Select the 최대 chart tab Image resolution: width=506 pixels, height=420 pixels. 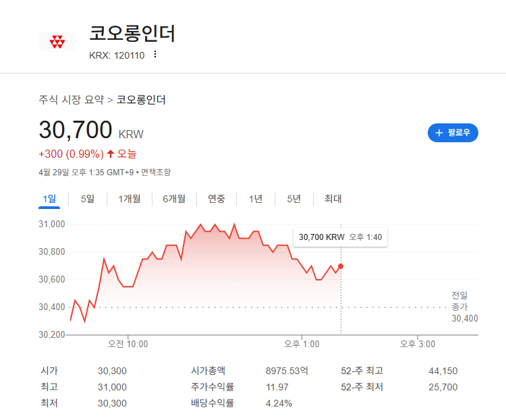click(x=333, y=199)
